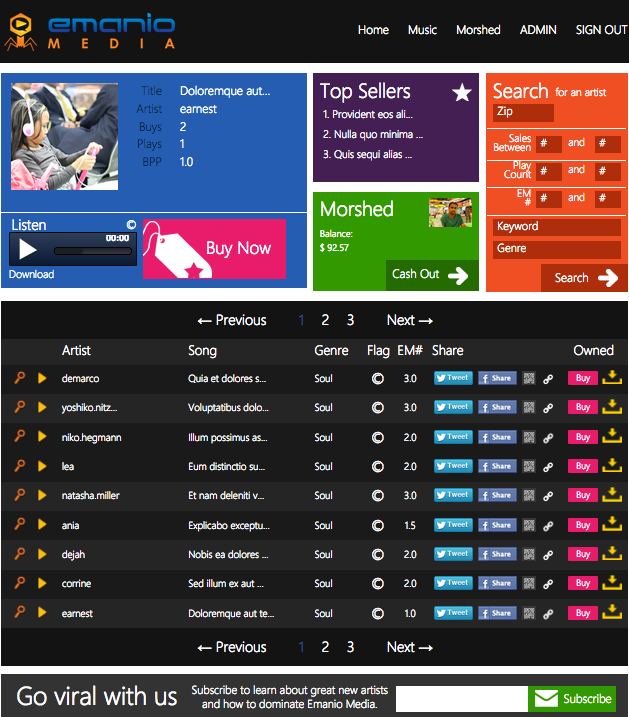629x717 pixels.
Task: Click the audio player progress bar
Action: (93, 251)
